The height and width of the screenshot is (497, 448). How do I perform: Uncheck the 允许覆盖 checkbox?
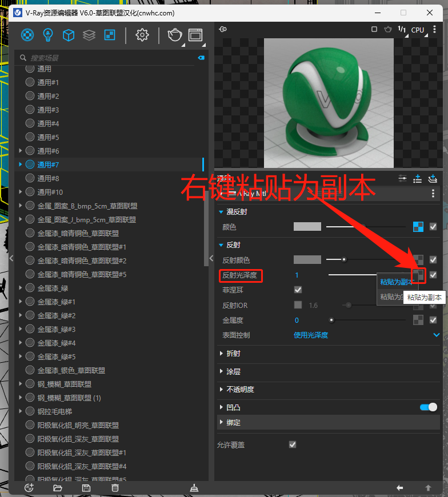[x=293, y=444]
